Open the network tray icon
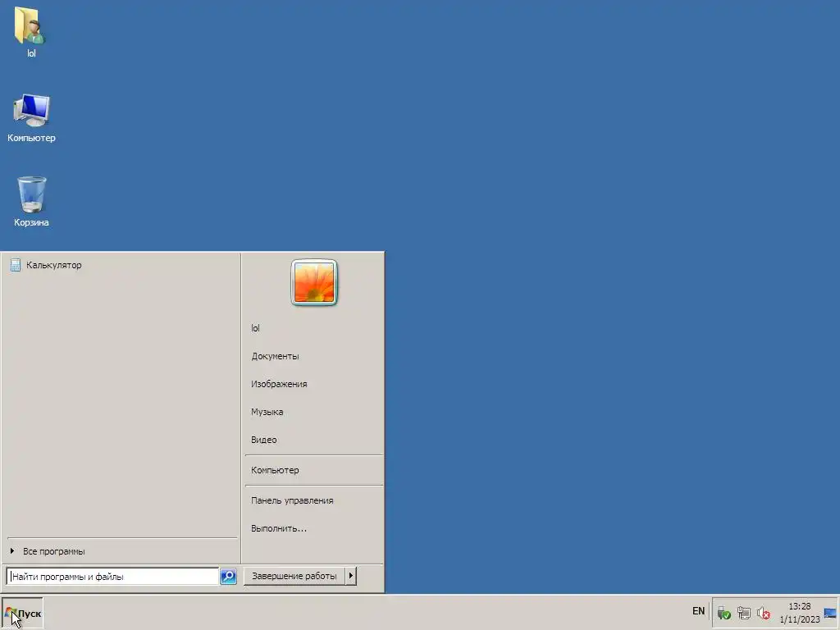Viewport: 840px width, 630px height. (743, 613)
